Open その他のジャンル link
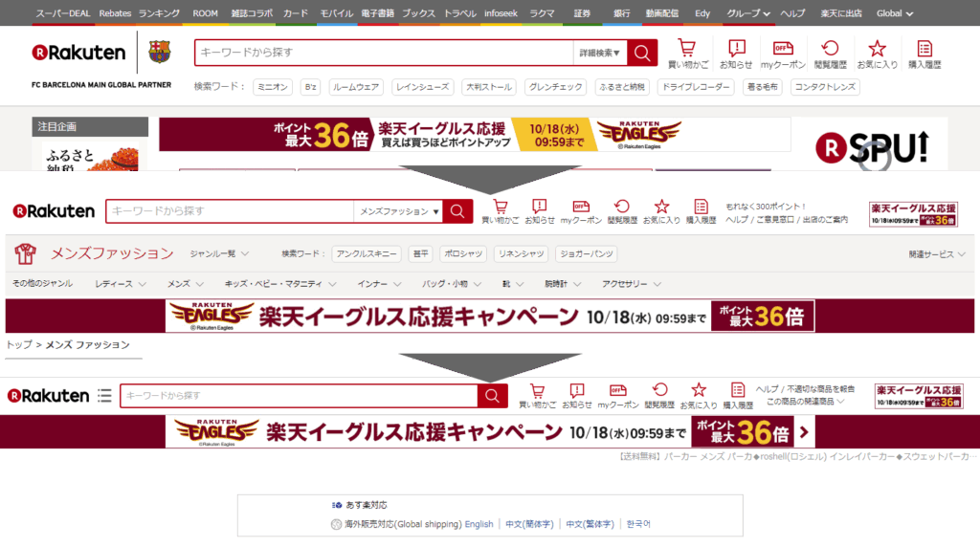The width and height of the screenshot is (980, 547). (x=42, y=283)
